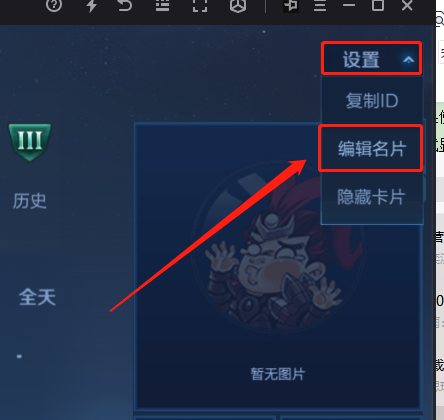Image resolution: width=444 pixels, height=420 pixels.
Task: Click 隐藏卡片 option
Action: pos(371,197)
